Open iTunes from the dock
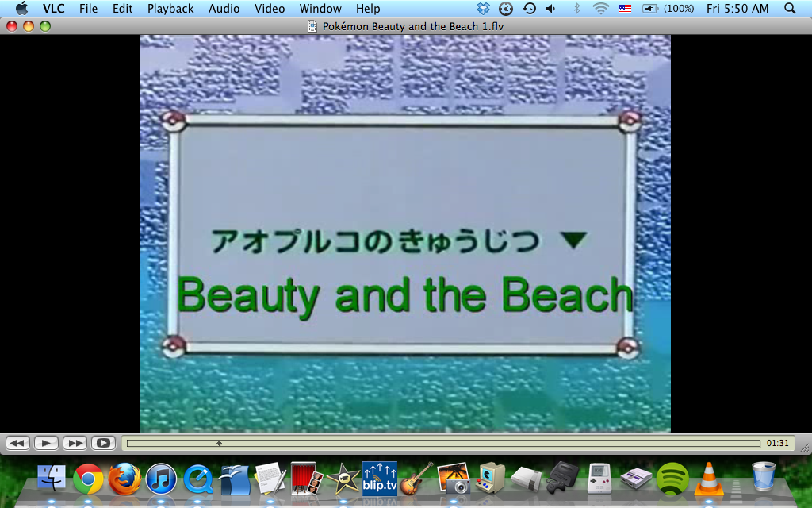This screenshot has height=508, width=812. [161, 479]
